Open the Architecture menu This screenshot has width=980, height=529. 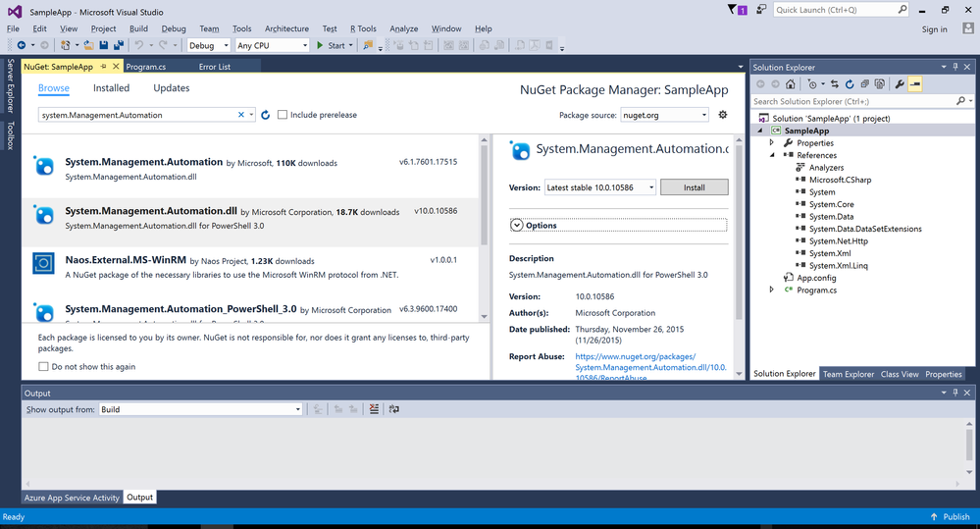pyautogui.click(x=286, y=28)
